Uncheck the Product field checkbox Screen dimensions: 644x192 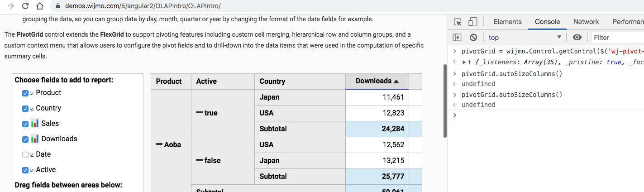pos(25,93)
